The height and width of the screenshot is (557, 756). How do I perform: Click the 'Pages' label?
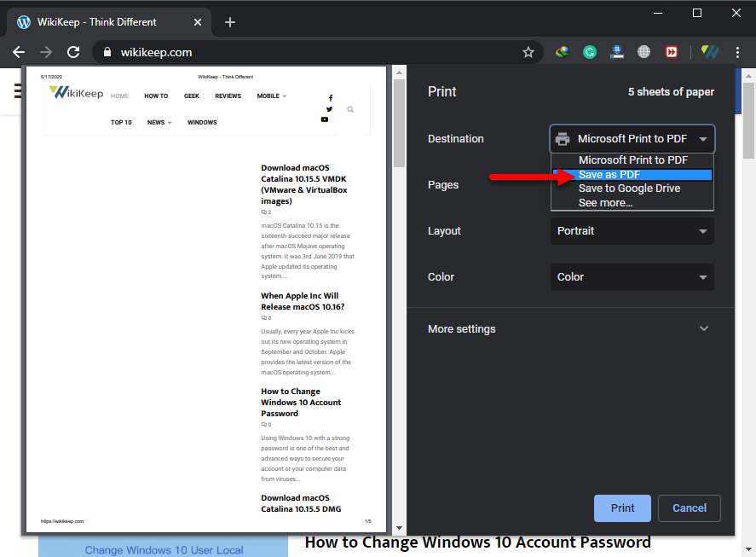point(443,185)
